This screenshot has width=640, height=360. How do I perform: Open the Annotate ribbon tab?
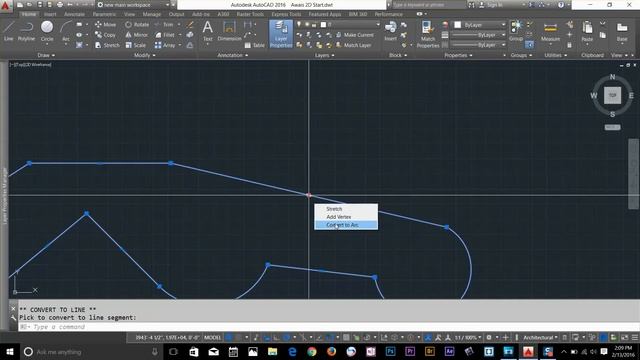(x=74, y=14)
